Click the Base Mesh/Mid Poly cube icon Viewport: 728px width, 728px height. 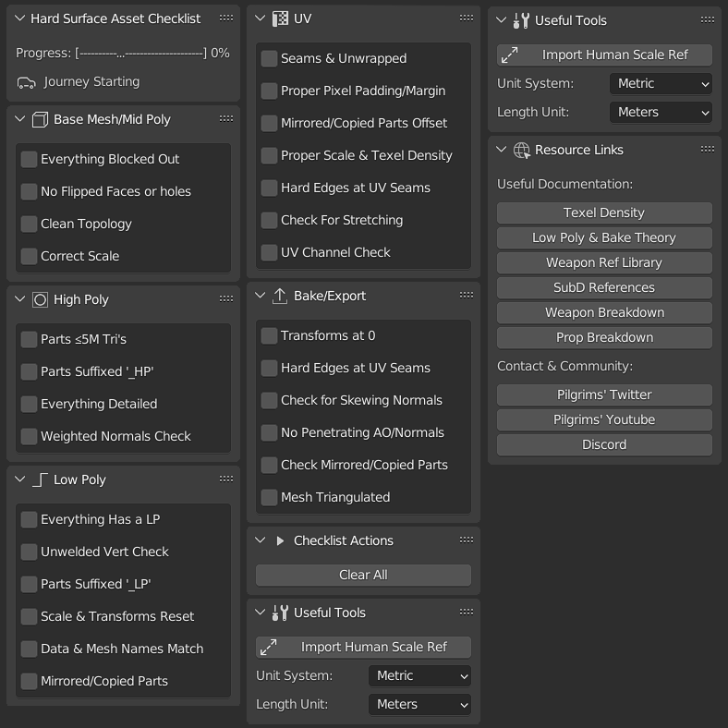pyautogui.click(x=40, y=119)
